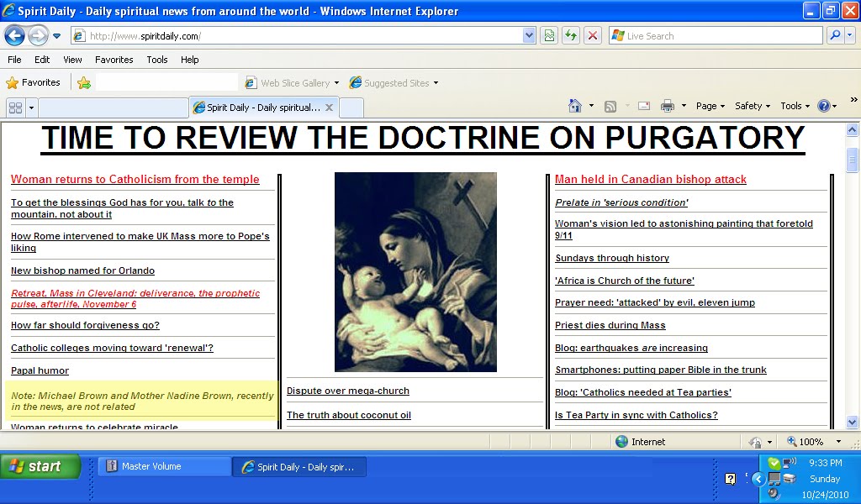The height and width of the screenshot is (504, 861).
Task: Open 'Papal humor' link
Action: 40,370
